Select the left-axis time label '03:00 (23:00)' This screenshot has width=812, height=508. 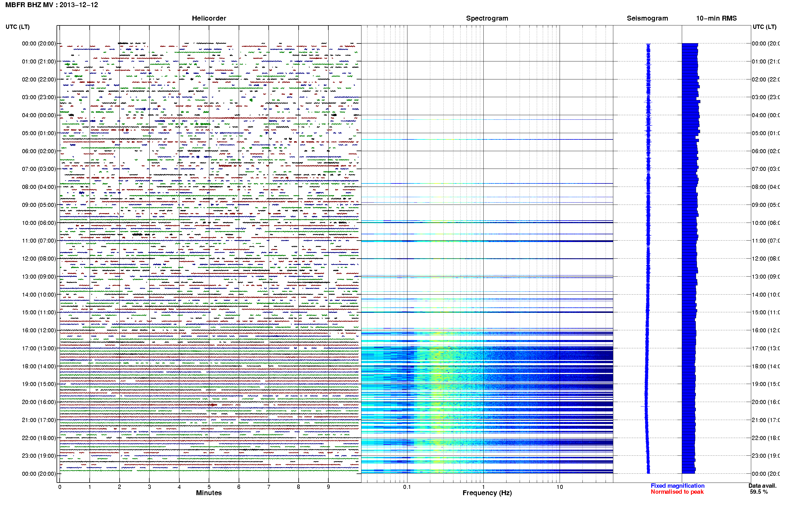39,97
